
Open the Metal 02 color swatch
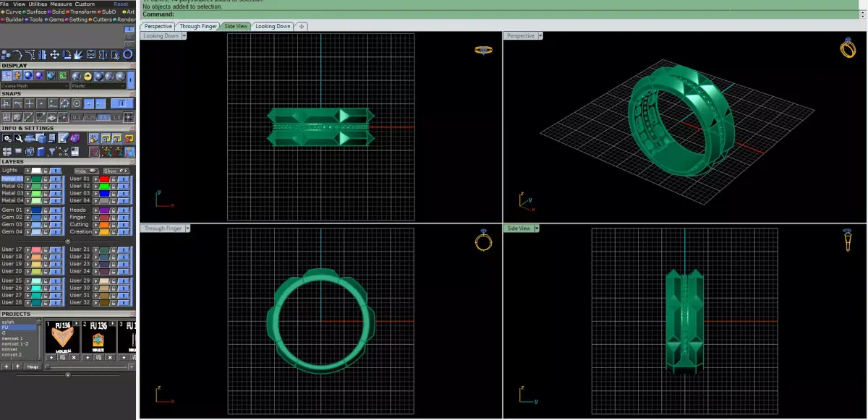(x=36, y=186)
